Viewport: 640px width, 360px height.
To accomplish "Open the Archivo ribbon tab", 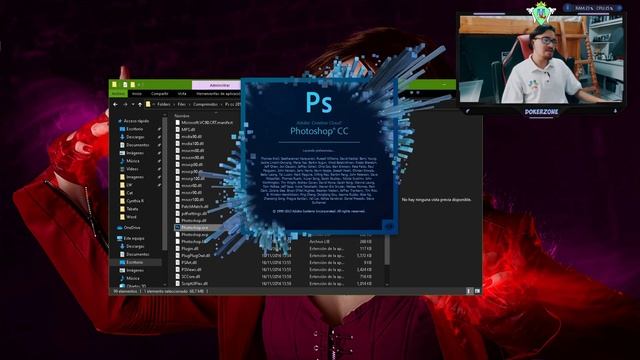I will (118, 93).
